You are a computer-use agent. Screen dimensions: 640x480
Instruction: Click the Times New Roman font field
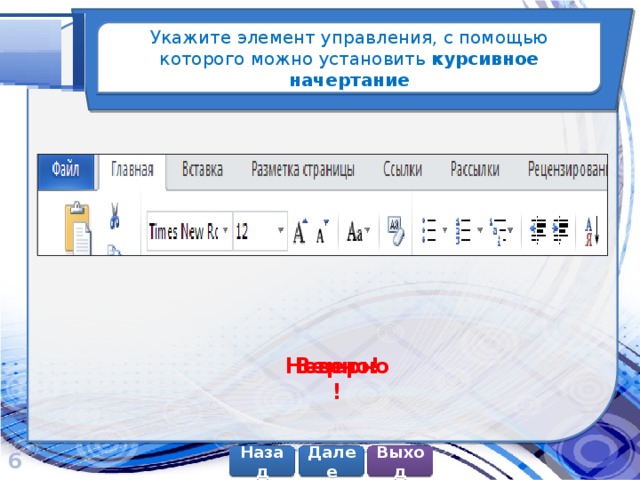[189, 231]
